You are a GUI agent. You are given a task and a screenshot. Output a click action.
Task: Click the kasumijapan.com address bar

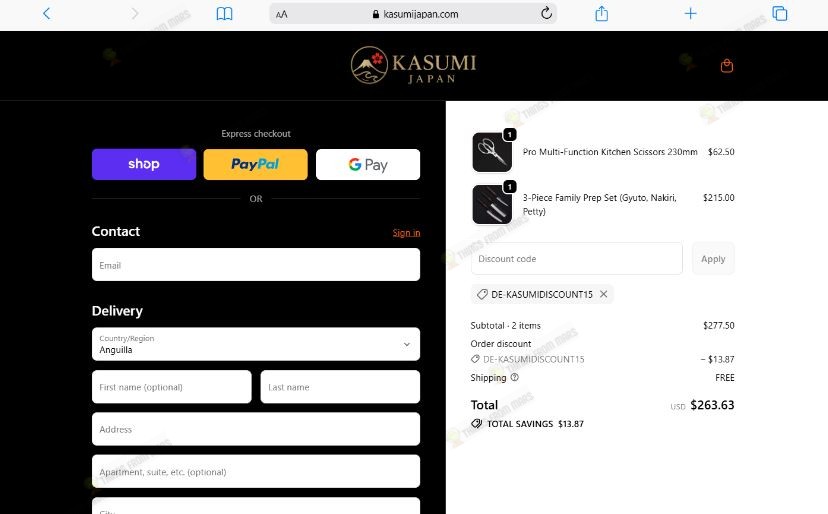point(413,14)
